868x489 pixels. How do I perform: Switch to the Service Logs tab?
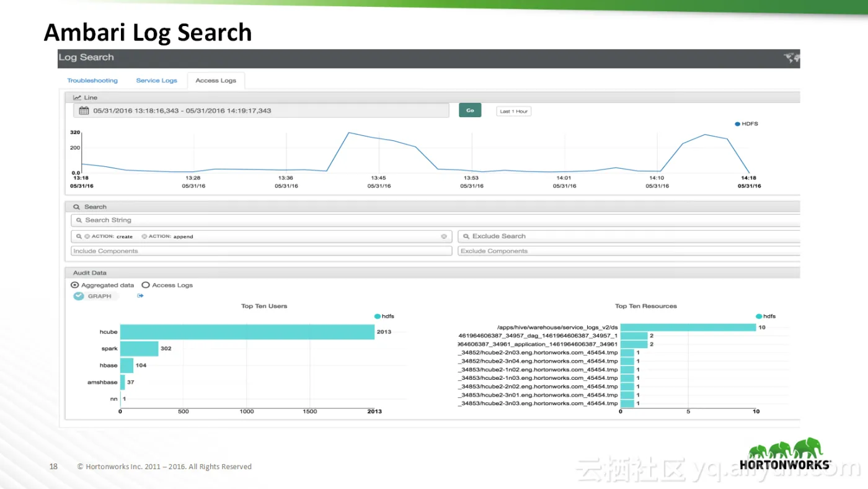pos(156,81)
